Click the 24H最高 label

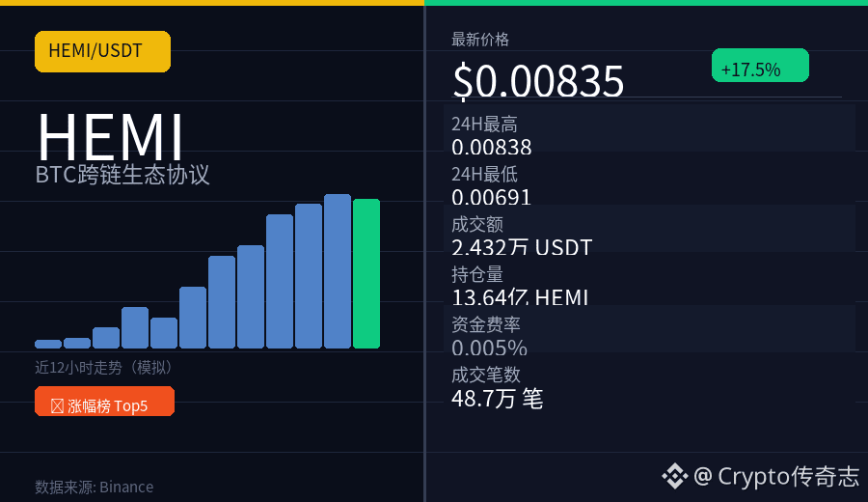[x=484, y=125]
